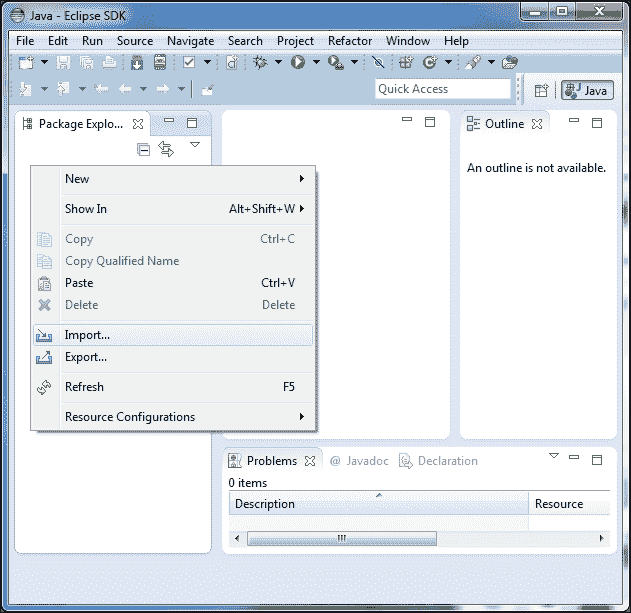Image resolution: width=631 pixels, height=613 pixels.
Task: Open the New Java Class dropdown arrow
Action: pos(448,62)
